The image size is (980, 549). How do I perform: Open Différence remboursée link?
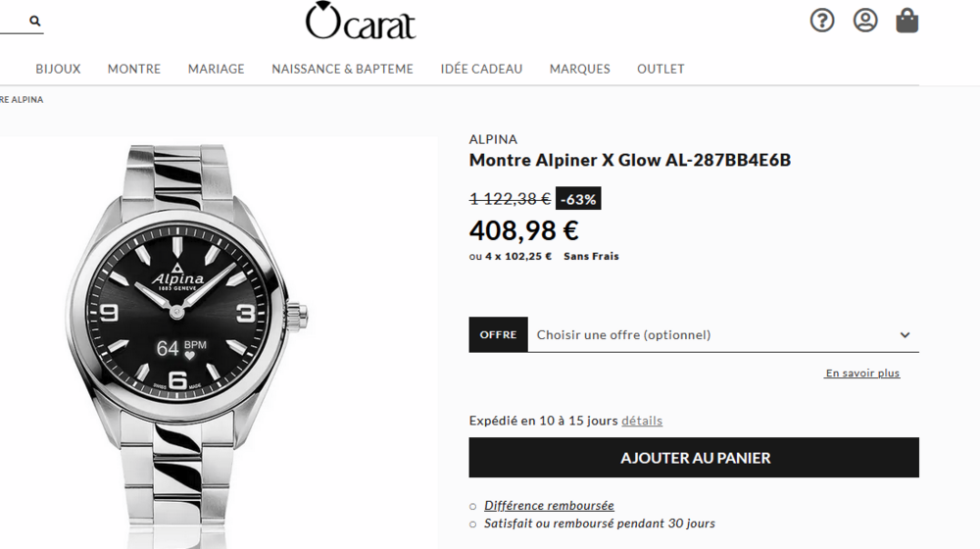click(549, 505)
